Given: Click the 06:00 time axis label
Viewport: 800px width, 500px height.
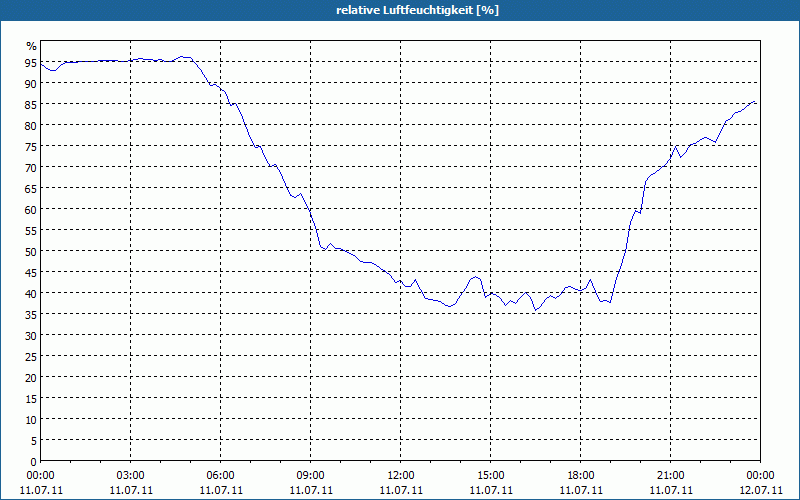Looking at the screenshot, I should 220,476.
